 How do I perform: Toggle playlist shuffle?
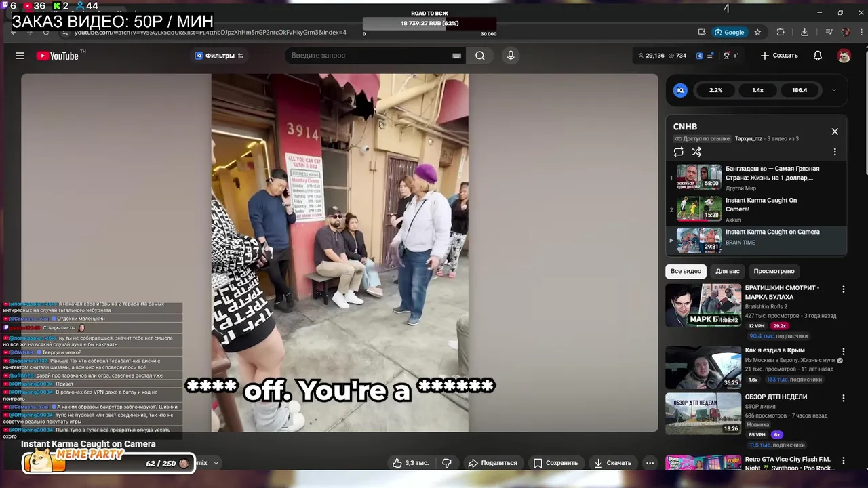(x=696, y=152)
